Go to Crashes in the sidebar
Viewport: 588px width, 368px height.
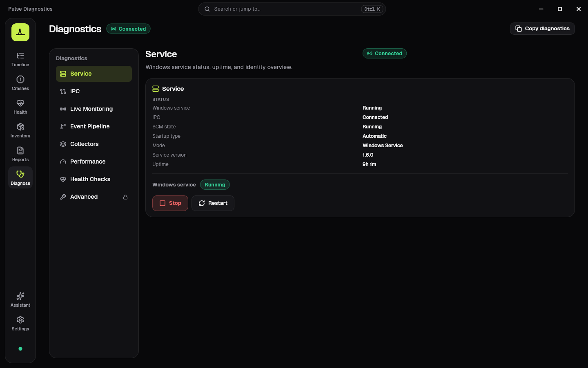coord(20,83)
